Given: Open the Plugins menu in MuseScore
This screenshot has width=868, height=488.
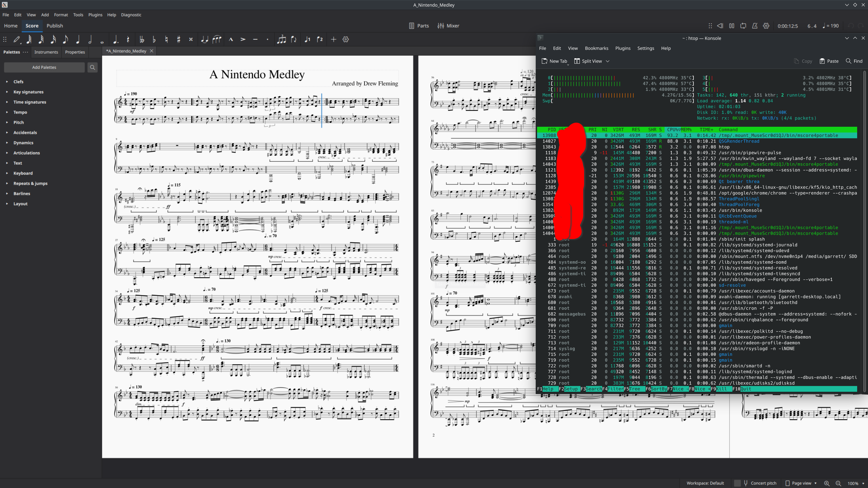Looking at the screenshot, I should click(x=95, y=15).
